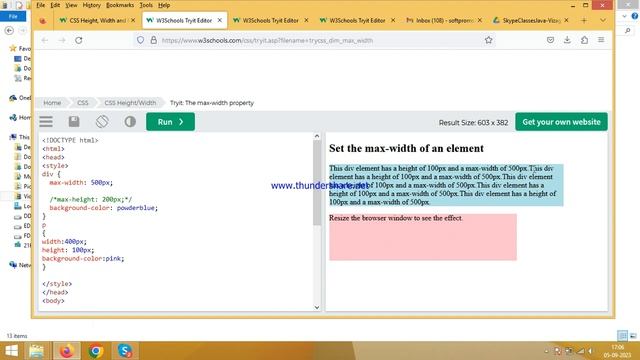Save the code using the floppy icon

pyautogui.click(x=74, y=122)
